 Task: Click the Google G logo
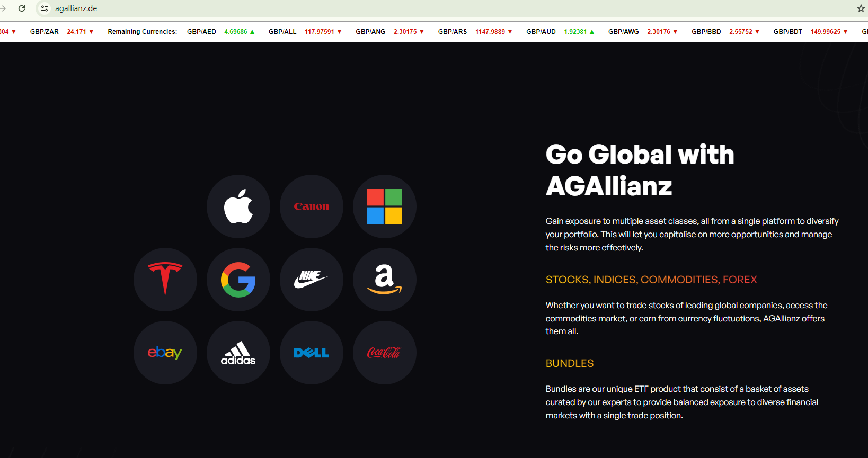click(x=238, y=280)
